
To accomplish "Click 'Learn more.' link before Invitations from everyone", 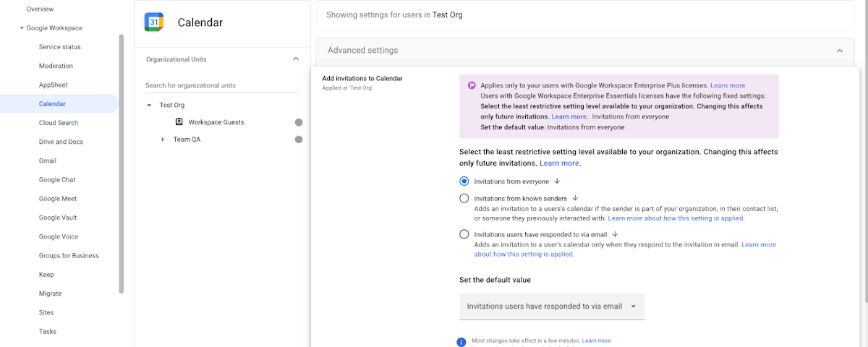I will tap(571, 116).
